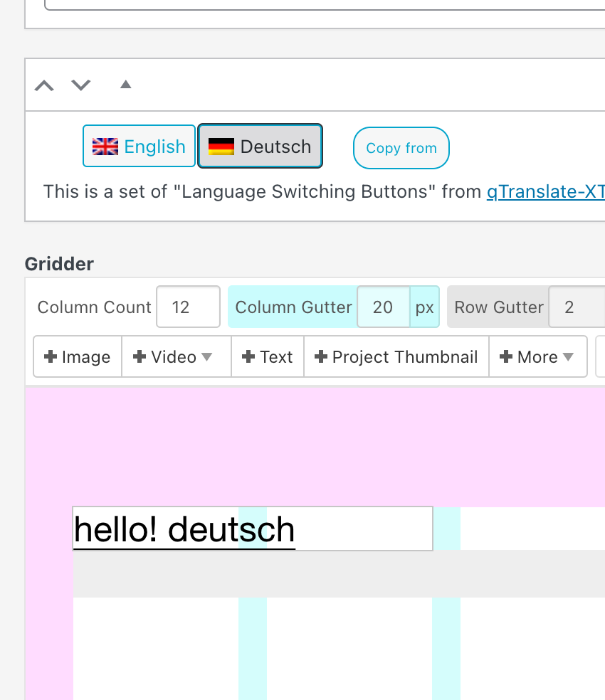Edit the Column Count value of 12
Viewport: 605px width, 700px height.
pos(188,307)
